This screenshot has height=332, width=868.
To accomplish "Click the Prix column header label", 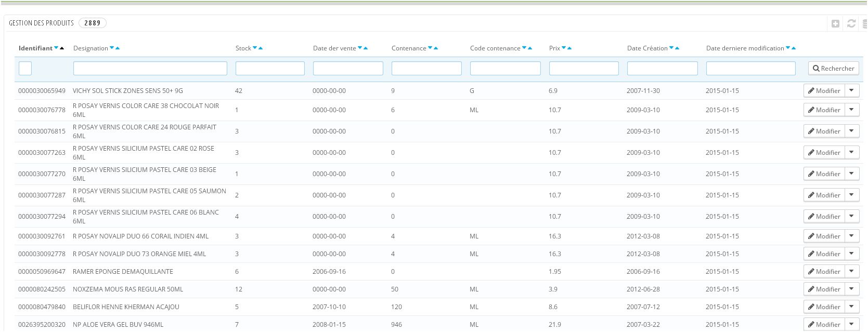I will coord(554,48).
